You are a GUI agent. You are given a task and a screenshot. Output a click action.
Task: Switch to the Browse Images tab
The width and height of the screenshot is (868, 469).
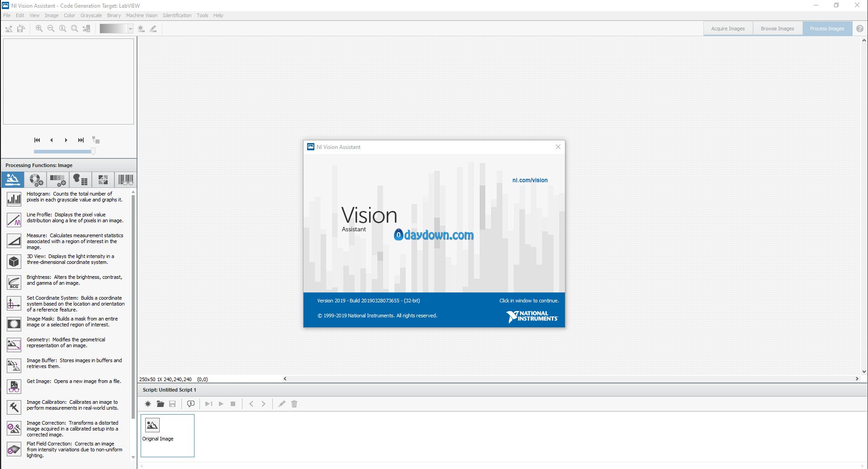[777, 29]
